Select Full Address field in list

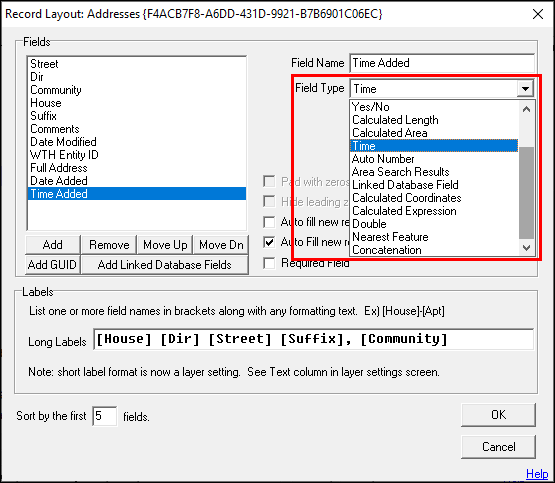point(137,168)
